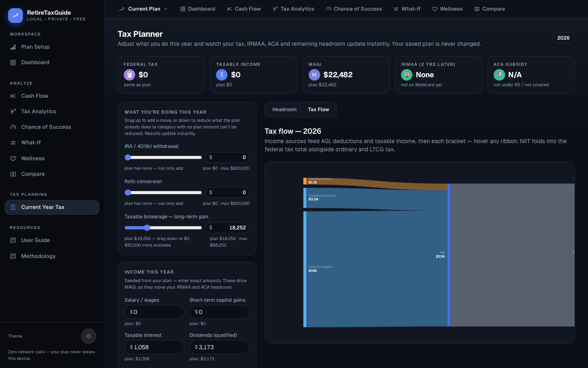Open Tax Analytics in the sidebar
Viewport: 588px width, 368px height.
pyautogui.click(x=52, y=111)
